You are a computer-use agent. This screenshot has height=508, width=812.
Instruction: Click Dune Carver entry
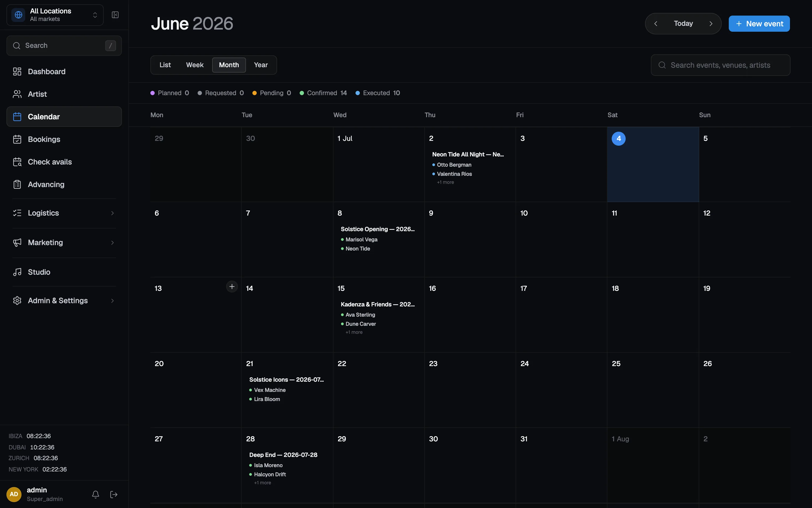pyautogui.click(x=358, y=324)
